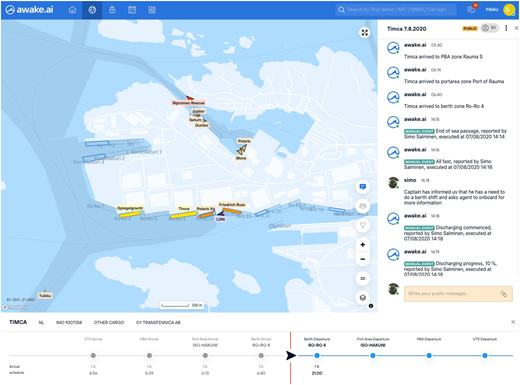The image size is (520, 385).
Task: Click the TIMCA vessel name heading
Action: point(18,322)
